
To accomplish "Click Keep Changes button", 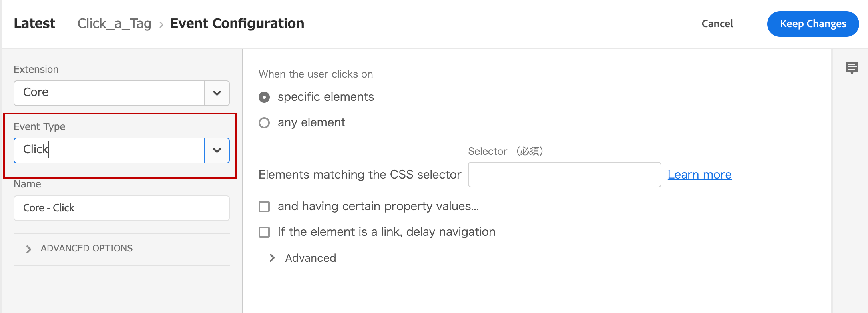I will [x=813, y=24].
